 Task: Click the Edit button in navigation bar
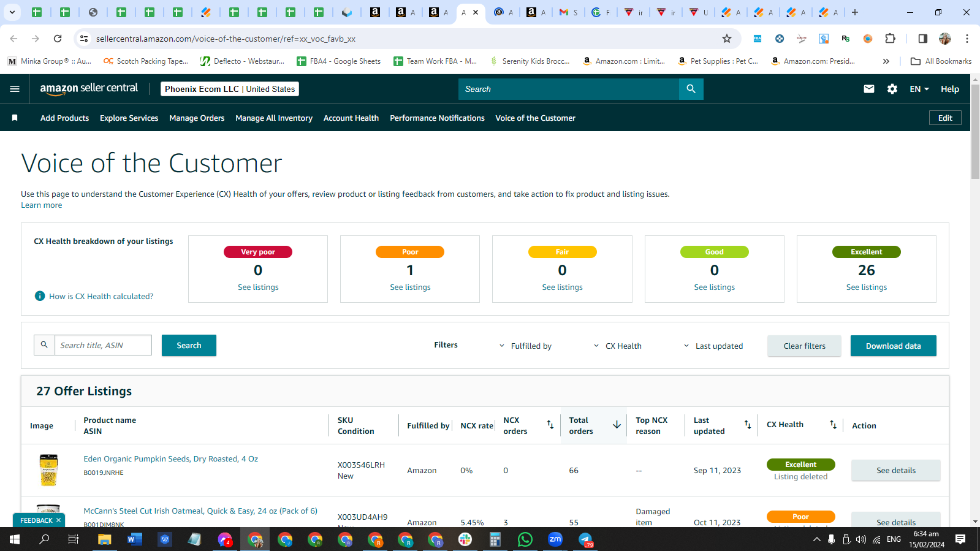coord(945,118)
